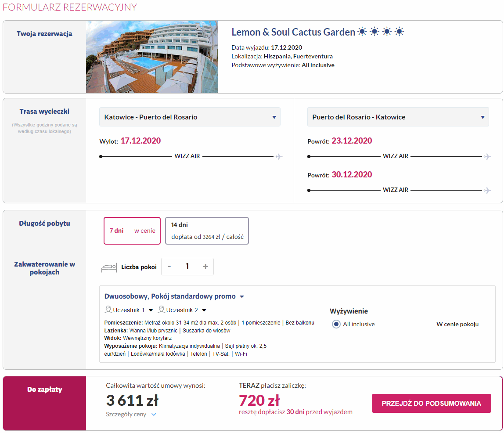The width and height of the screenshot is (504, 433).
Task: Click the outbound flight airplane icon
Action: [x=279, y=156]
